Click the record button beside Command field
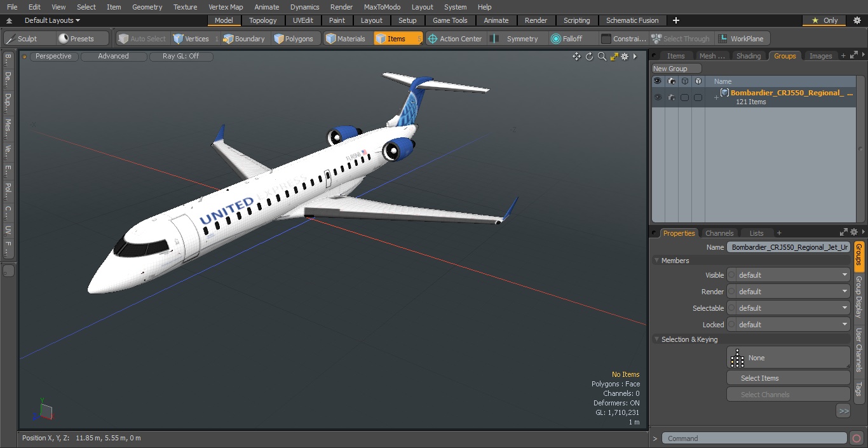The image size is (868, 448). 856,438
